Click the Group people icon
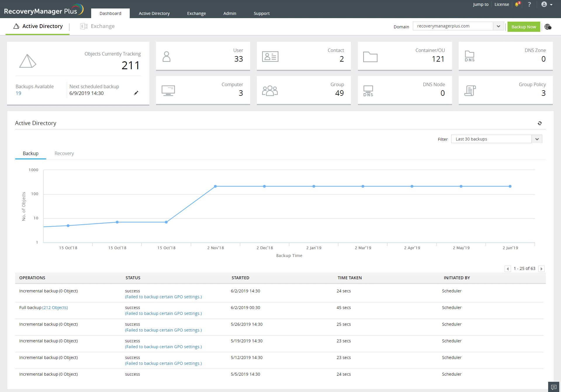 pos(270,91)
